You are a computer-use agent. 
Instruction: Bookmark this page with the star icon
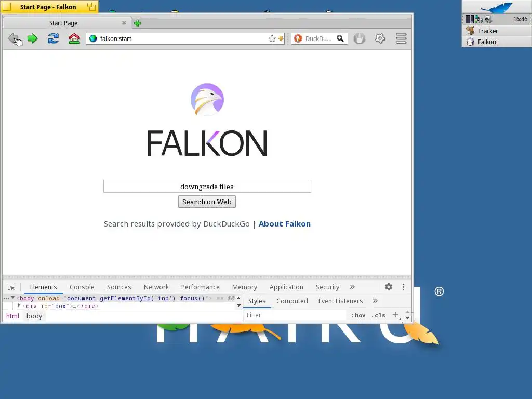[272, 38]
